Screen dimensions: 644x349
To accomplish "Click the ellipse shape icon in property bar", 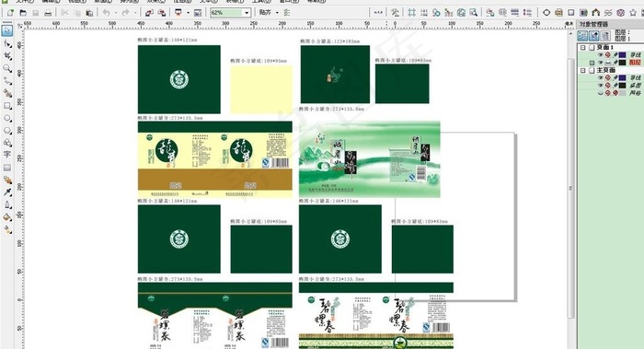I will [546, 13].
